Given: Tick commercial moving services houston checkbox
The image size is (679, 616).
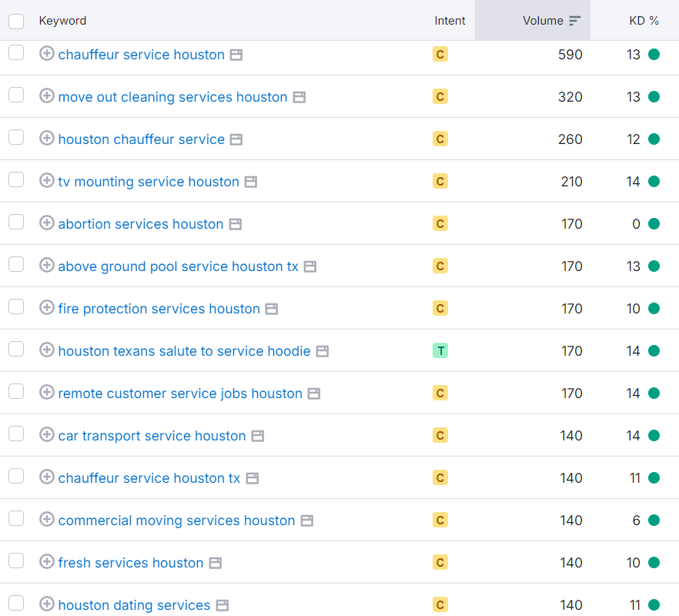Looking at the screenshot, I should (x=16, y=518).
